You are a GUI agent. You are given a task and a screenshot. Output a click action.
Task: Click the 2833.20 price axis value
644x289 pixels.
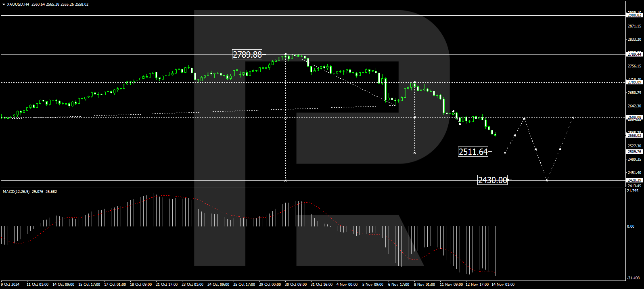[x=634, y=40]
